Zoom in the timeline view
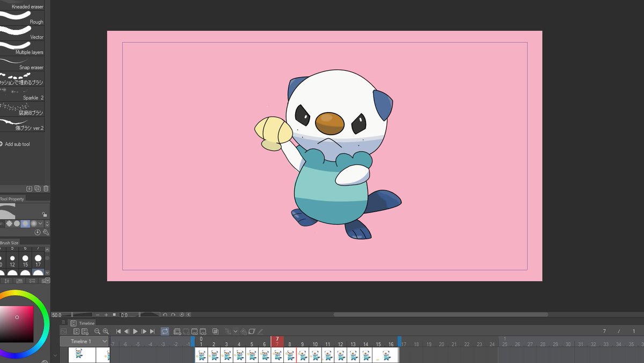 pyautogui.click(x=106, y=331)
